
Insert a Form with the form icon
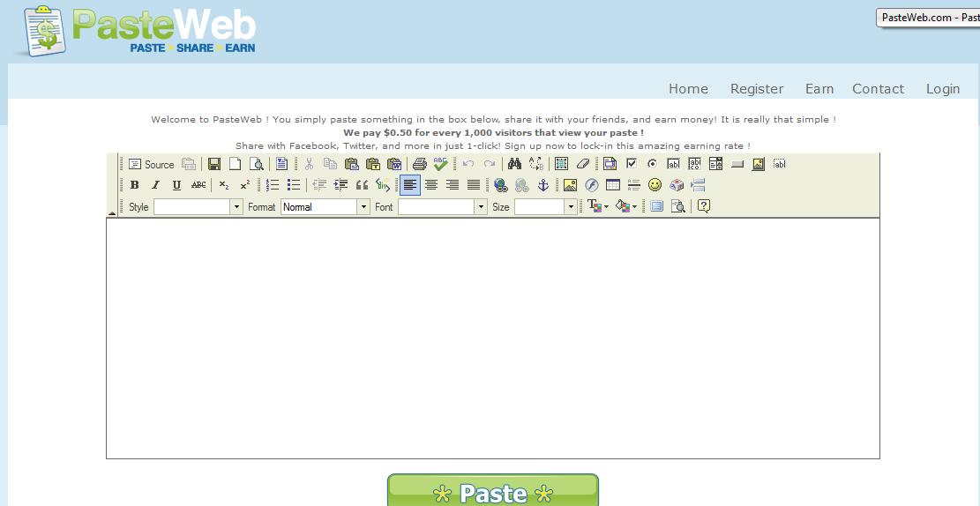610,164
